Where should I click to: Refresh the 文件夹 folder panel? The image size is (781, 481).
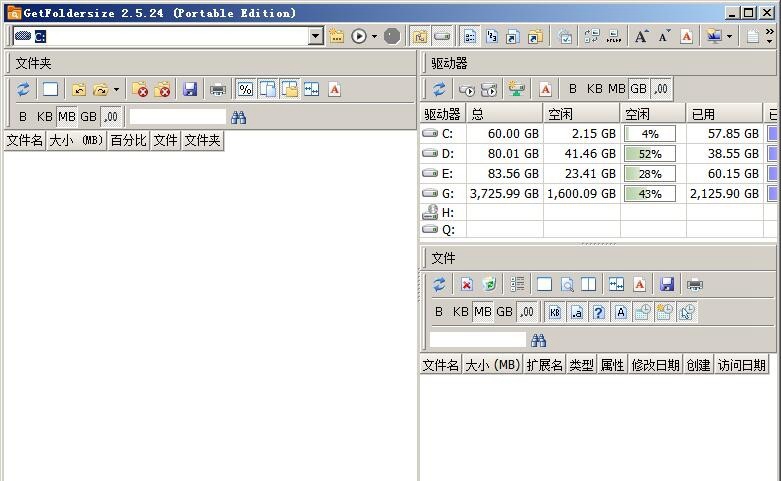tap(23, 90)
